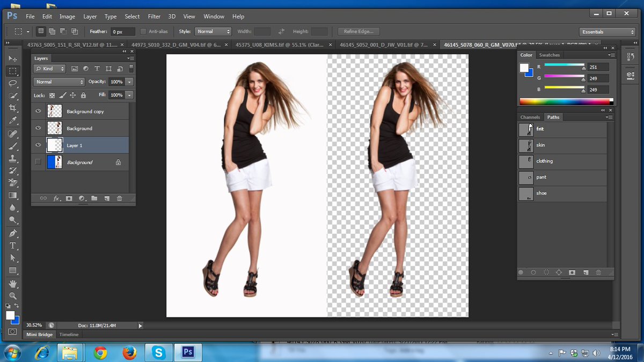
Task: Select the Spot Healing Brush tool
Action: (13, 134)
